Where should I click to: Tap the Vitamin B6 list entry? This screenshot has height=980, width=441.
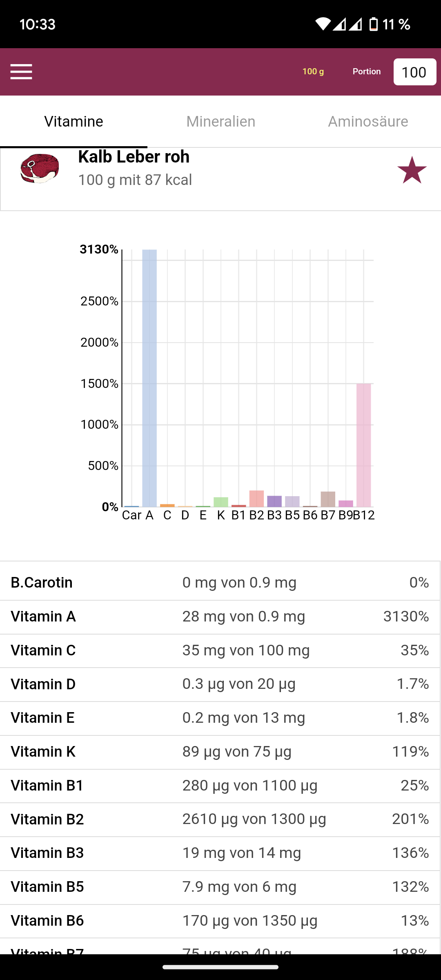click(220, 921)
